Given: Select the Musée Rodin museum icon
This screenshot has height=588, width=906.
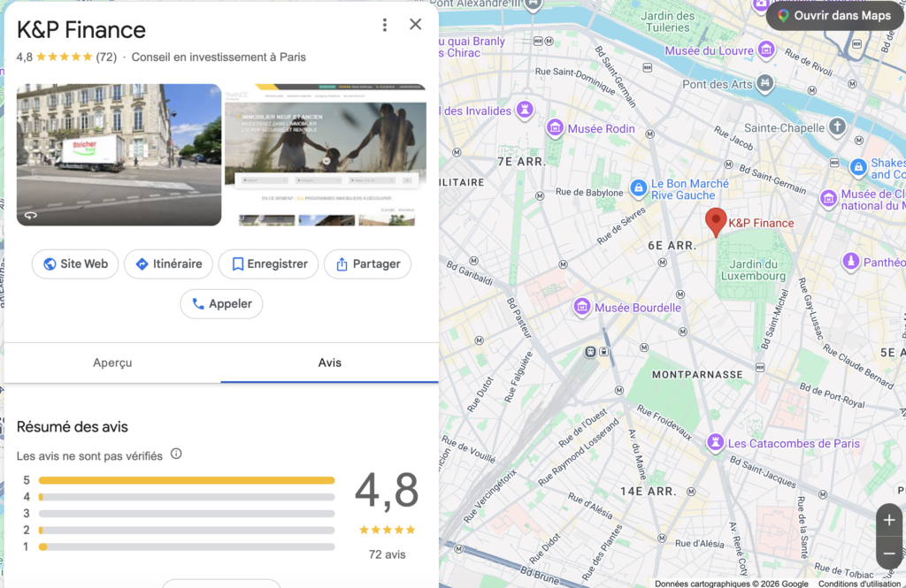Looking at the screenshot, I should [555, 127].
